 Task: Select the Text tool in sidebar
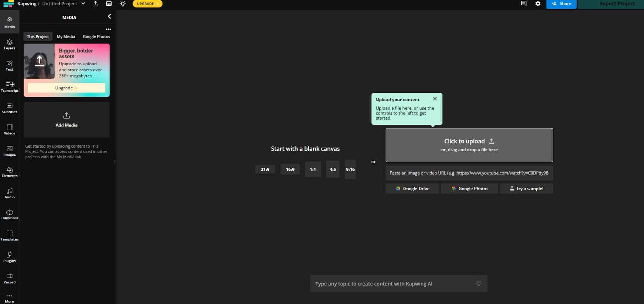tap(10, 66)
